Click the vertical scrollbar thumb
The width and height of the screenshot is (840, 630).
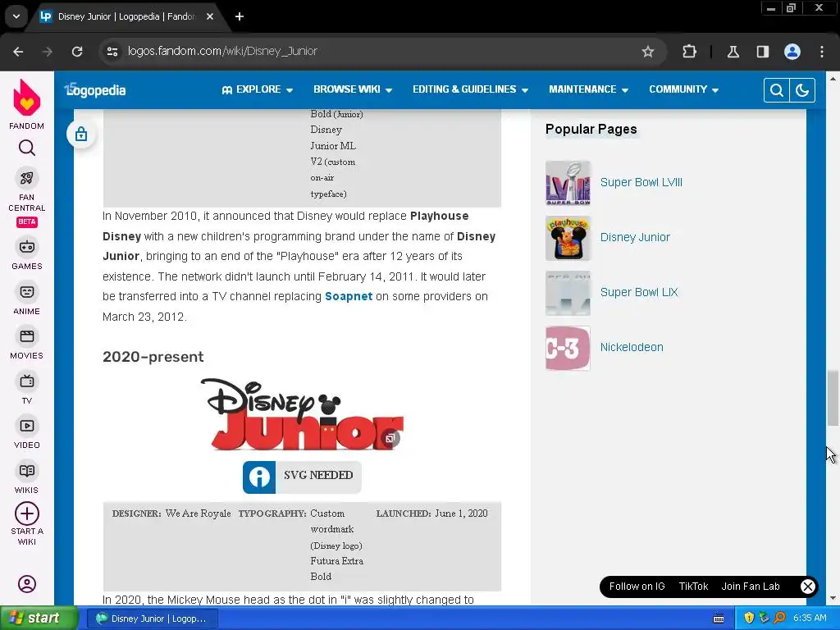click(833, 398)
